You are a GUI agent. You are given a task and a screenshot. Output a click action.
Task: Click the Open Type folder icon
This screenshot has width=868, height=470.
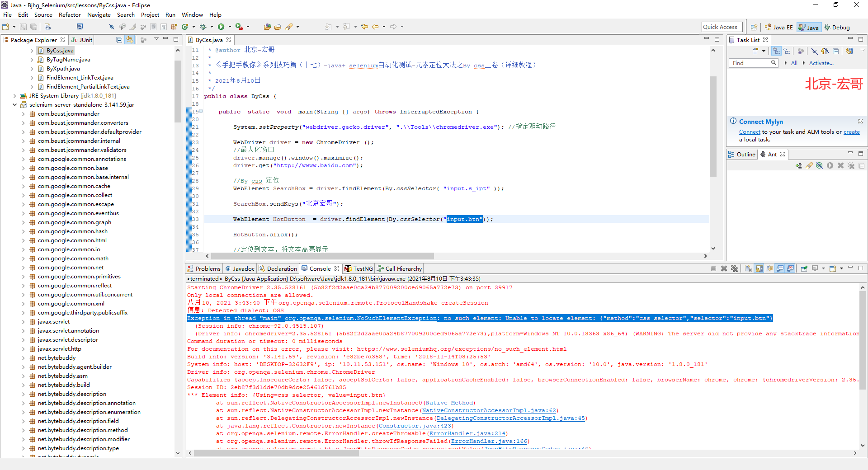pos(267,27)
